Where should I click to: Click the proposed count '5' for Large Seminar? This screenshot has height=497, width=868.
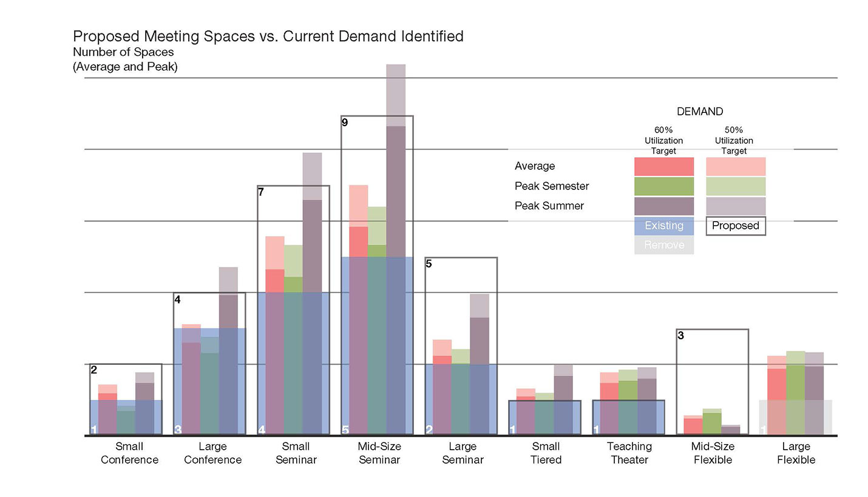429,264
